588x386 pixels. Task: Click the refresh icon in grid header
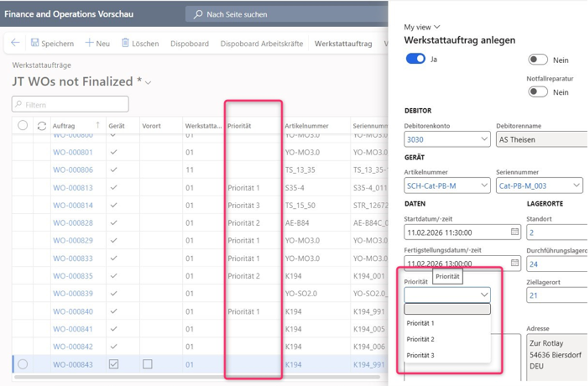coord(42,126)
